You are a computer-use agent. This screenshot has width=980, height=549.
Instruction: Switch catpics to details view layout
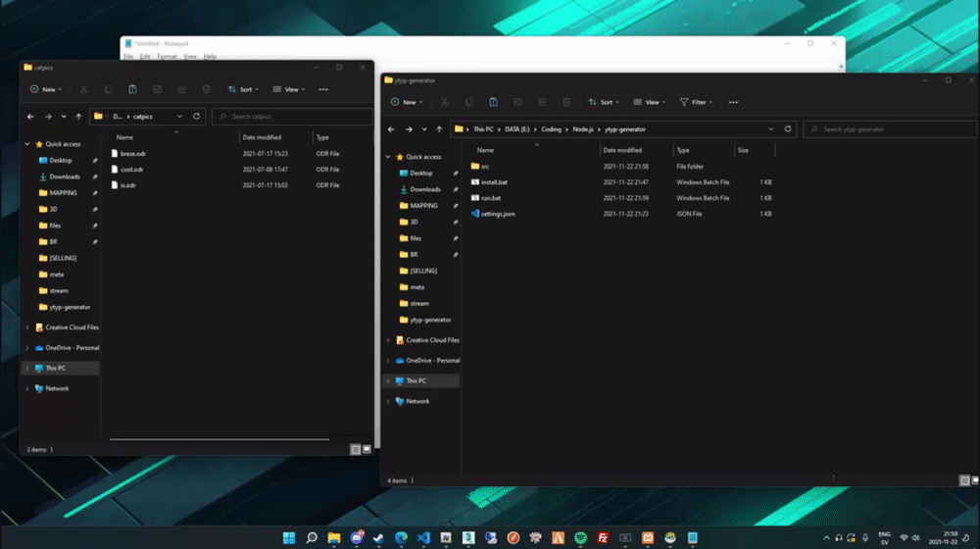355,449
